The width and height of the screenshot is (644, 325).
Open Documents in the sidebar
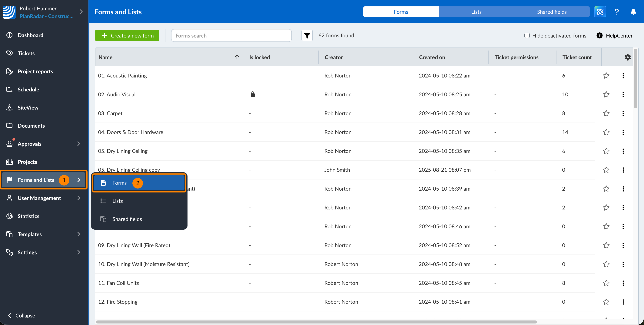point(31,126)
